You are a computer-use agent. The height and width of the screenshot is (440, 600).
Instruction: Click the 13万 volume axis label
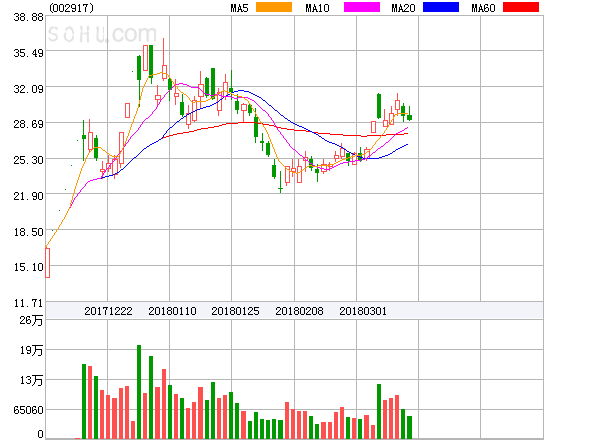31,380
